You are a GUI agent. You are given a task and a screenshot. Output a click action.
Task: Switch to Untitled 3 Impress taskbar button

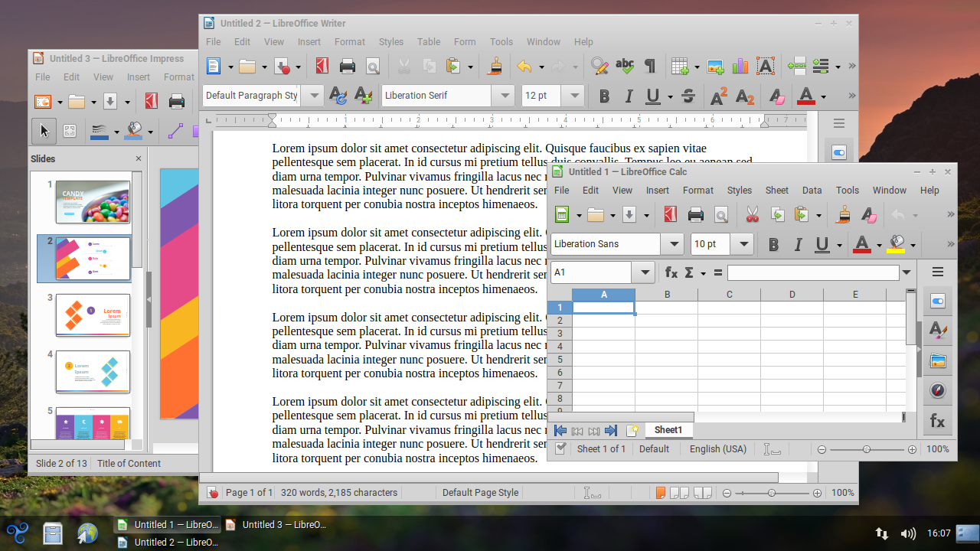point(276,525)
